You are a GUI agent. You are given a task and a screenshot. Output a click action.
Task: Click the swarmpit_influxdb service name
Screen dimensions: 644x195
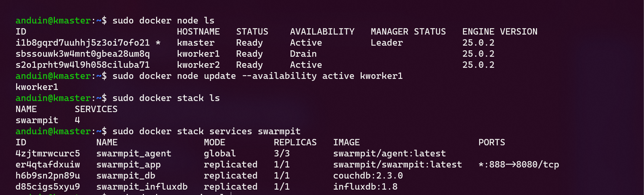(142, 187)
